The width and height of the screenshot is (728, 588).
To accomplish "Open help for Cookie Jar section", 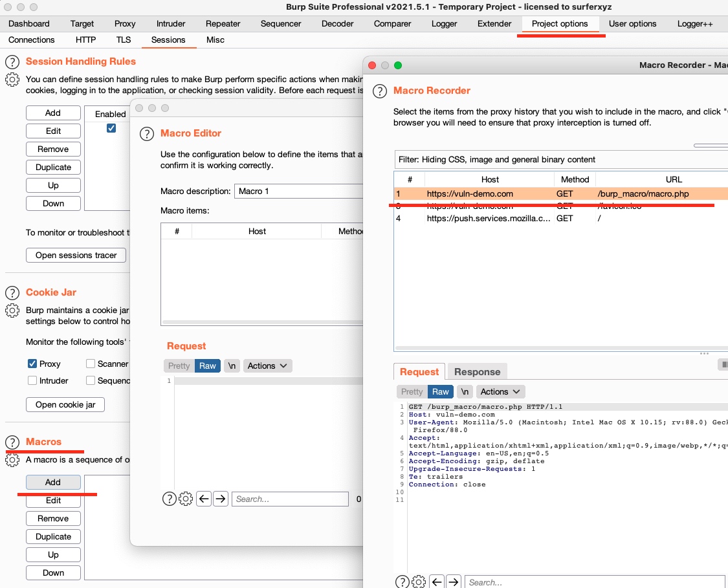I will (12, 293).
